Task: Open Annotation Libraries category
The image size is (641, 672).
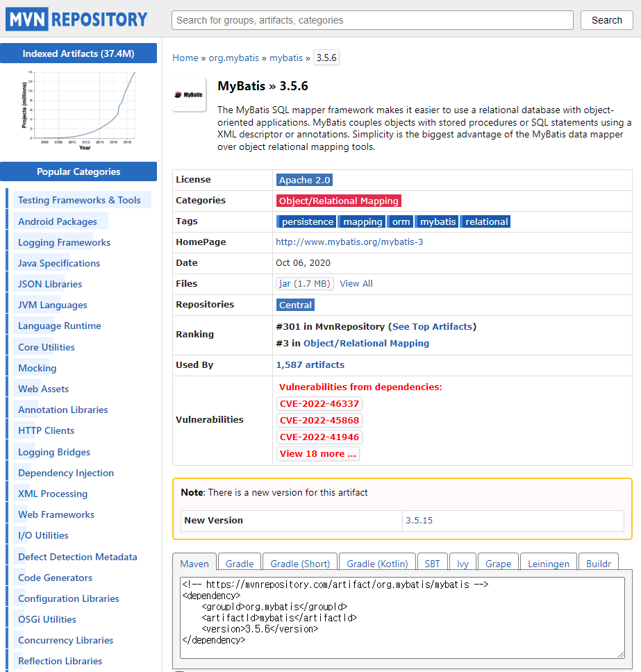Action: [63, 410]
